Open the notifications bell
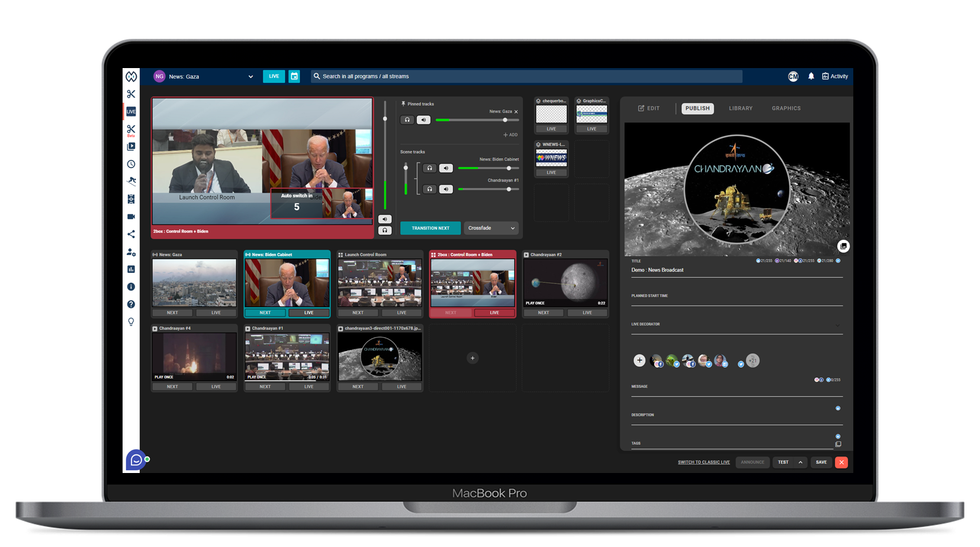 click(811, 76)
